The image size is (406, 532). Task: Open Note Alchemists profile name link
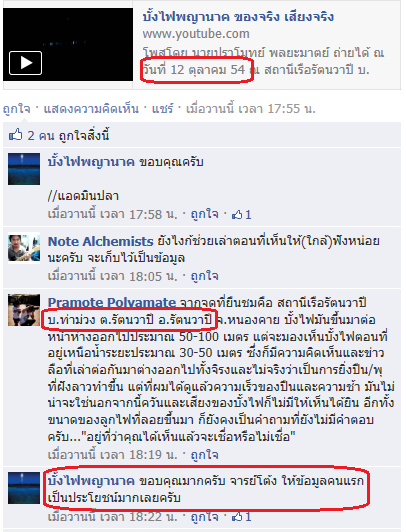tap(101, 241)
